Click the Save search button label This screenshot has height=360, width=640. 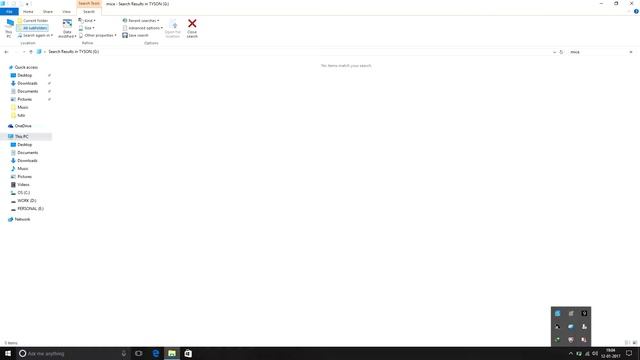coord(138,36)
